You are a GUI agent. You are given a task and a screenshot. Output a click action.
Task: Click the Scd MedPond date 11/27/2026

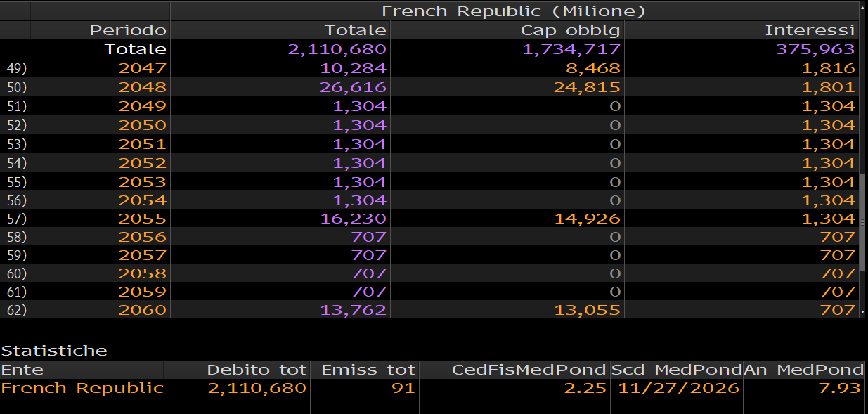pyautogui.click(x=679, y=388)
